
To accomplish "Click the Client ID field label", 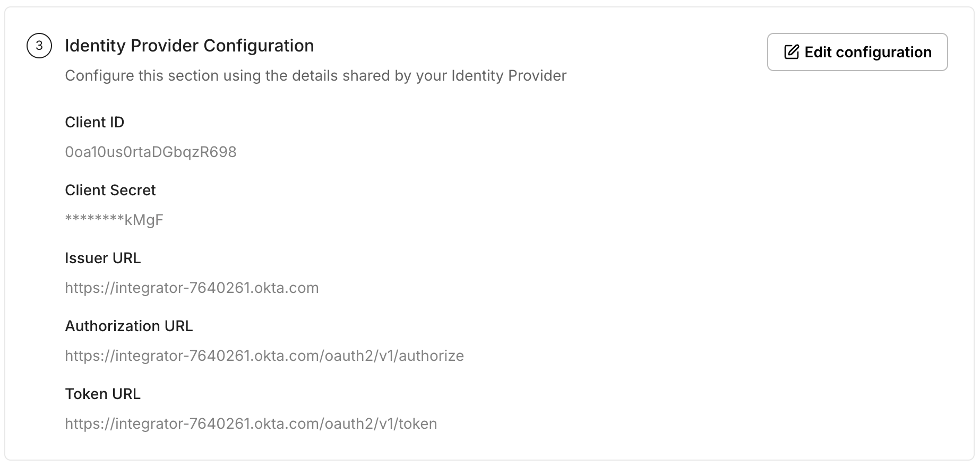I will [x=94, y=122].
